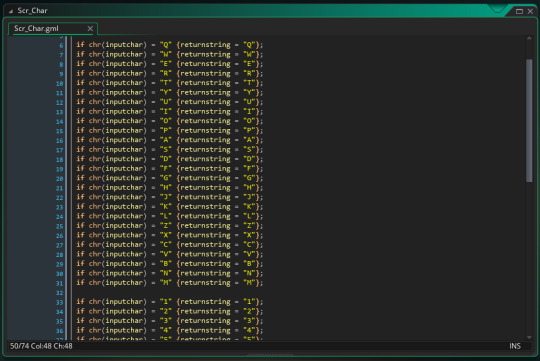Place cursor on the line comparing "3"
This screenshot has width=540, height=361.
coord(169,321)
